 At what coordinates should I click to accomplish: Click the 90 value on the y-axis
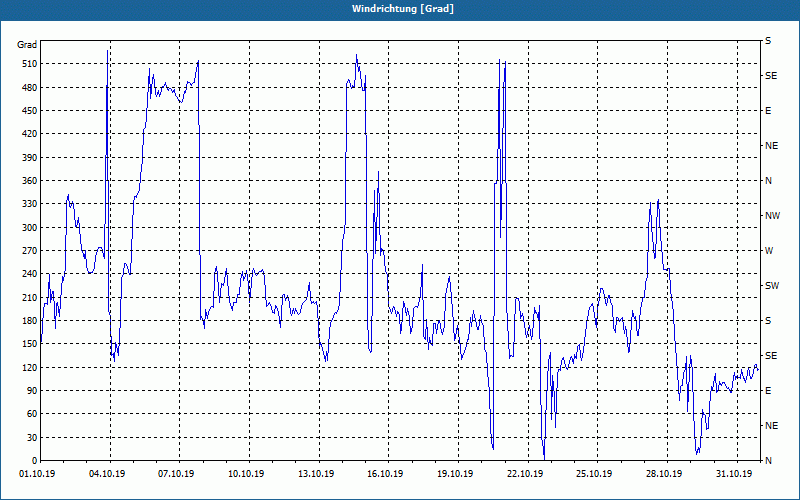(x=32, y=391)
